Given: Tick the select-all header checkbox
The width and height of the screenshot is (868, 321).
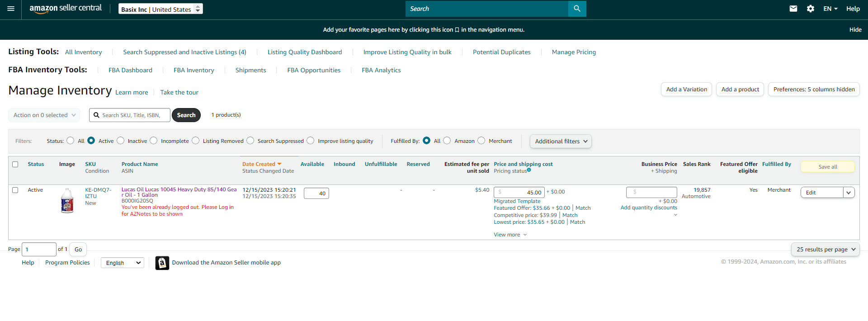Looking at the screenshot, I should (x=15, y=164).
